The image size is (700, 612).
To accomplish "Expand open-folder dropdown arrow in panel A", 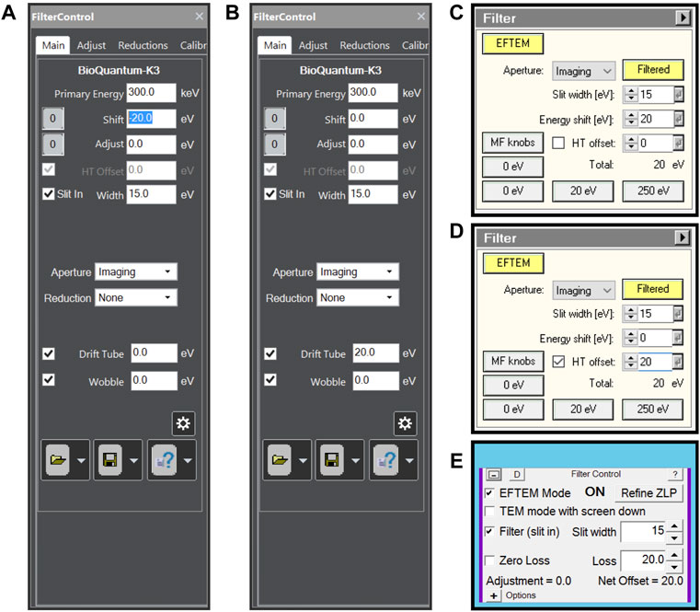I will [x=81, y=460].
